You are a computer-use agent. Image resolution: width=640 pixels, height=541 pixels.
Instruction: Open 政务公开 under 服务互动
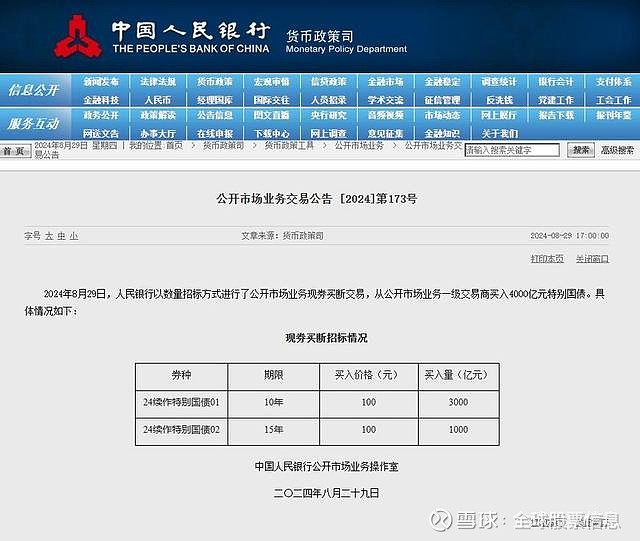(101, 116)
